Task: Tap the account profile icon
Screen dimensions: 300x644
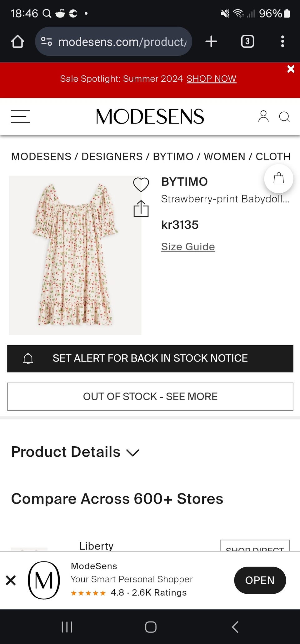Action: (x=263, y=116)
